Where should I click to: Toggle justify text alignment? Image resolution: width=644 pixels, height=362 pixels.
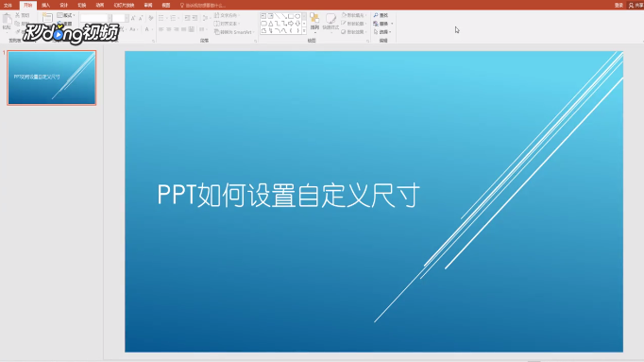coord(183,29)
